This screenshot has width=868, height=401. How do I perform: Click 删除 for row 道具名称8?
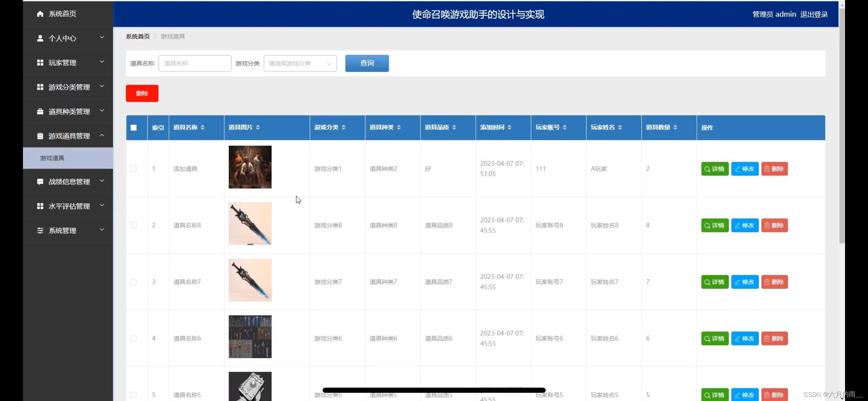pos(774,226)
